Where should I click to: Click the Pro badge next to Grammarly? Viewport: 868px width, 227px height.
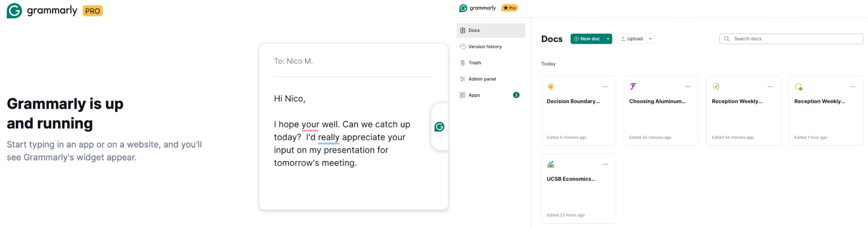[x=509, y=8]
